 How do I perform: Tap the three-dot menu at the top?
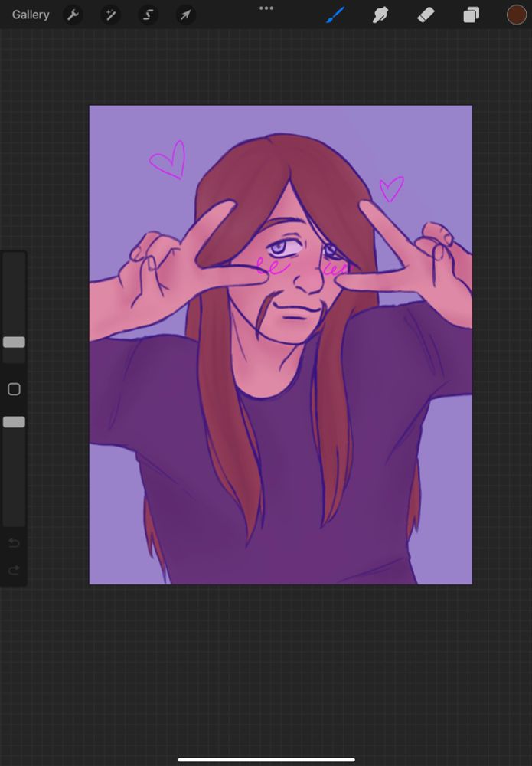266,8
